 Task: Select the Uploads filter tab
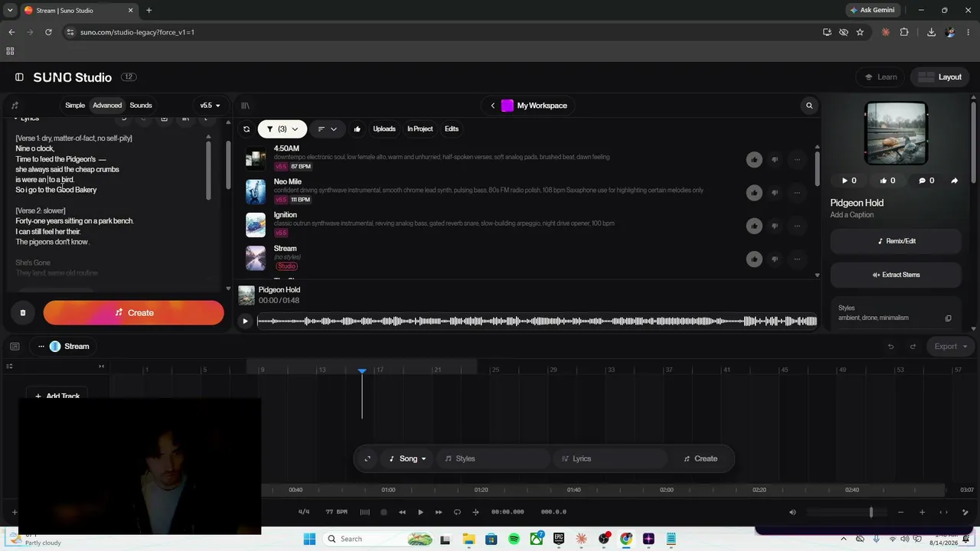pyautogui.click(x=384, y=129)
